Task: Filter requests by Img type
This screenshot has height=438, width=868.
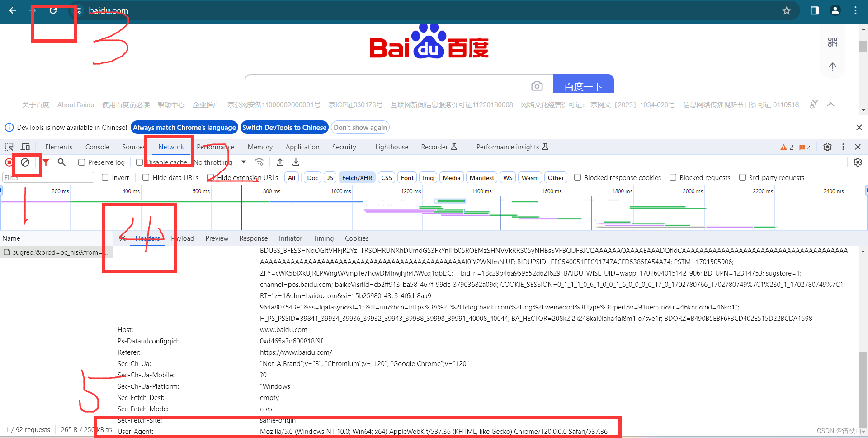Action: coord(428,178)
